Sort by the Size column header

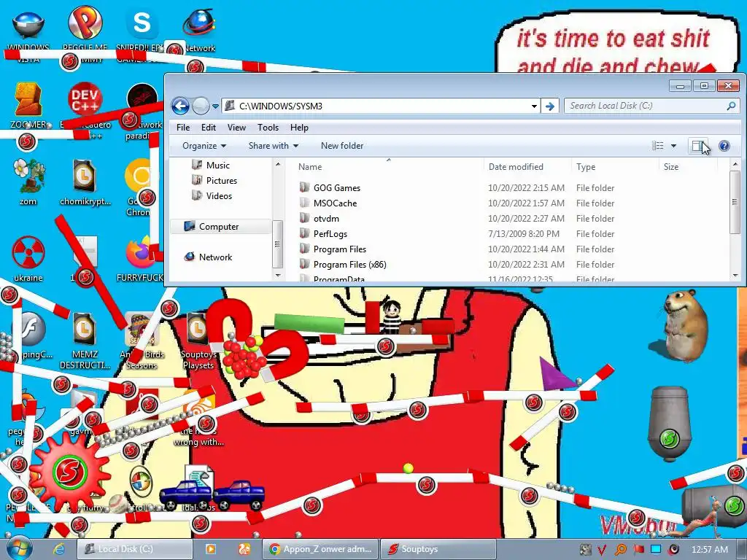671,167
